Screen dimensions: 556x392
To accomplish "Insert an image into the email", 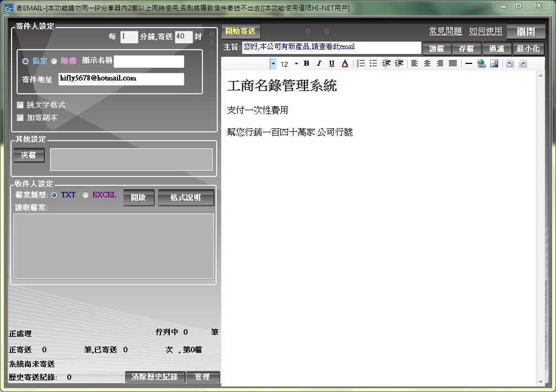I will (x=494, y=63).
